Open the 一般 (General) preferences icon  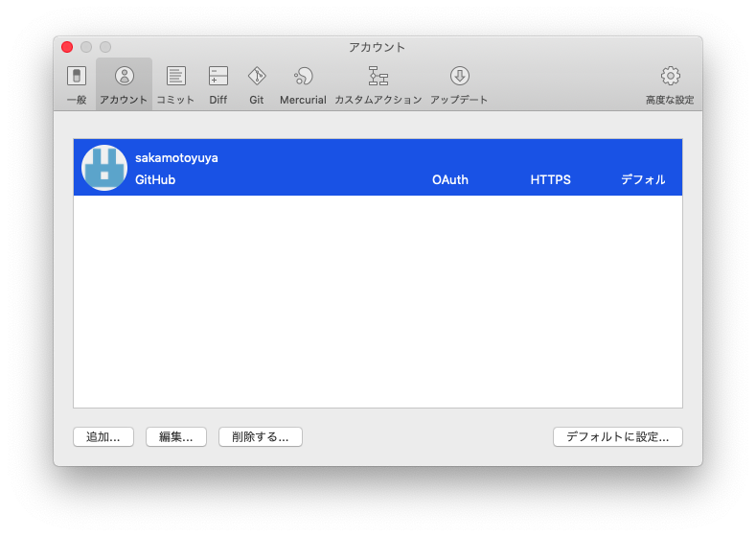(x=77, y=76)
